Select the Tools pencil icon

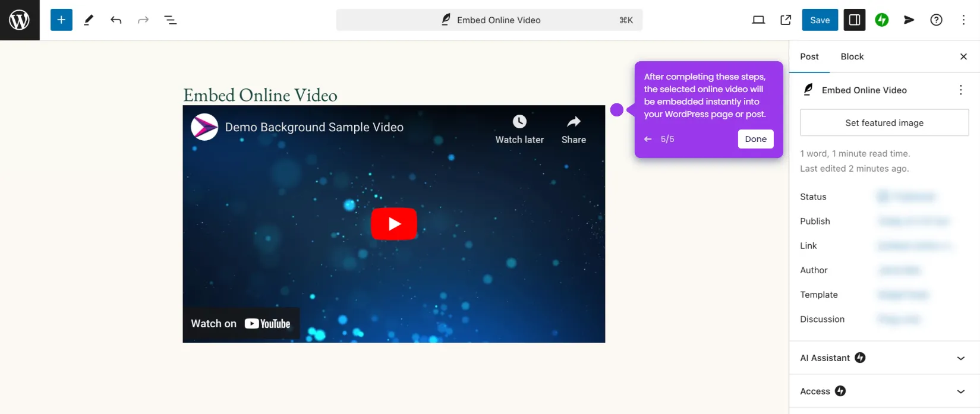(x=89, y=20)
